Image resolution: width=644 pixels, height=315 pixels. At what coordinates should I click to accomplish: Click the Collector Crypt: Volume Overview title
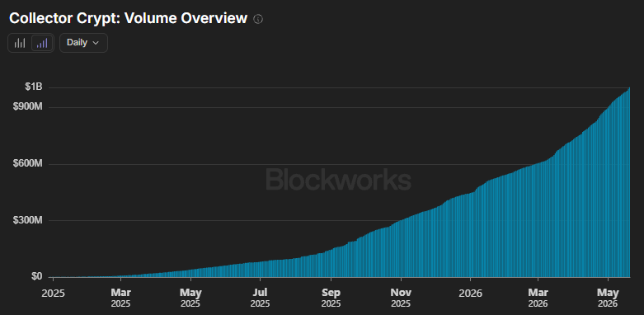pos(128,18)
